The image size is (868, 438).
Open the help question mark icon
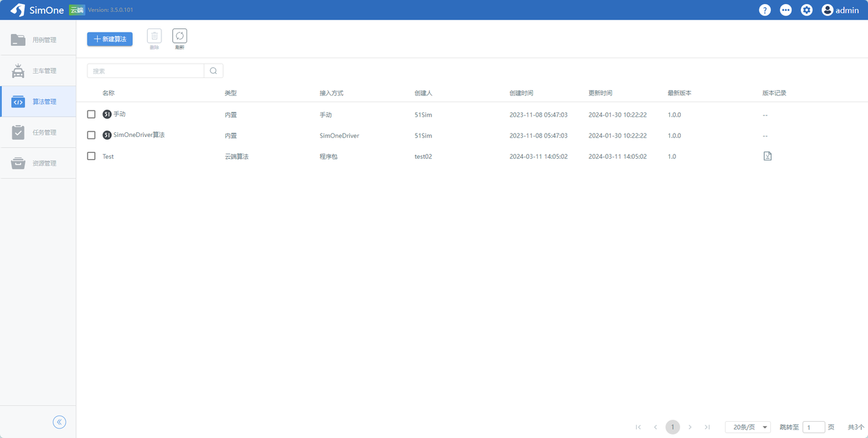[765, 10]
